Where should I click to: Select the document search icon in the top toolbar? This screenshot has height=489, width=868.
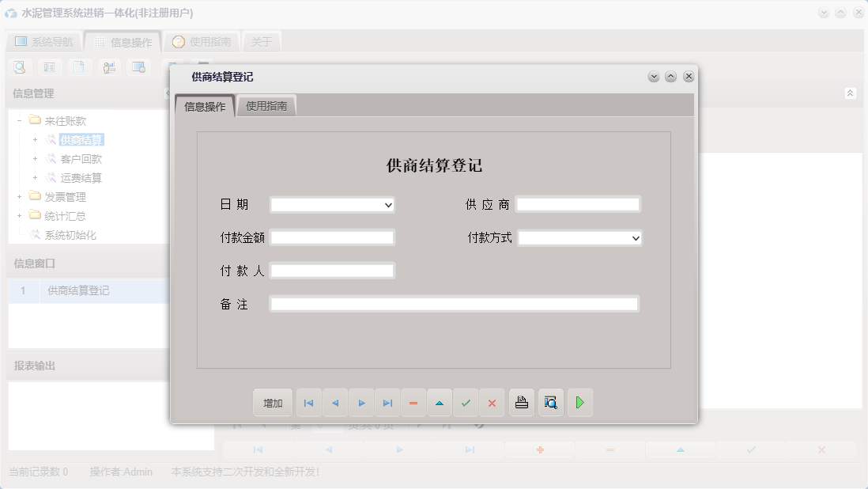[19, 67]
